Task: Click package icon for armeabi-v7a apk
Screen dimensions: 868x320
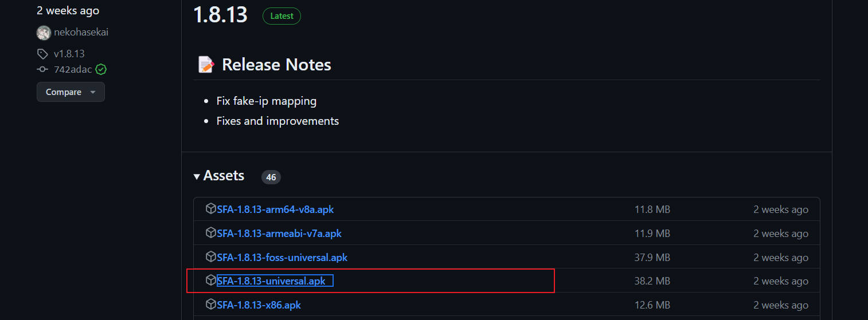Action: coord(210,233)
